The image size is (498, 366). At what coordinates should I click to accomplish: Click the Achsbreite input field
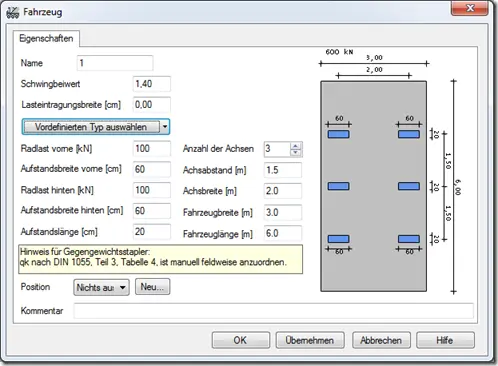tap(283, 191)
